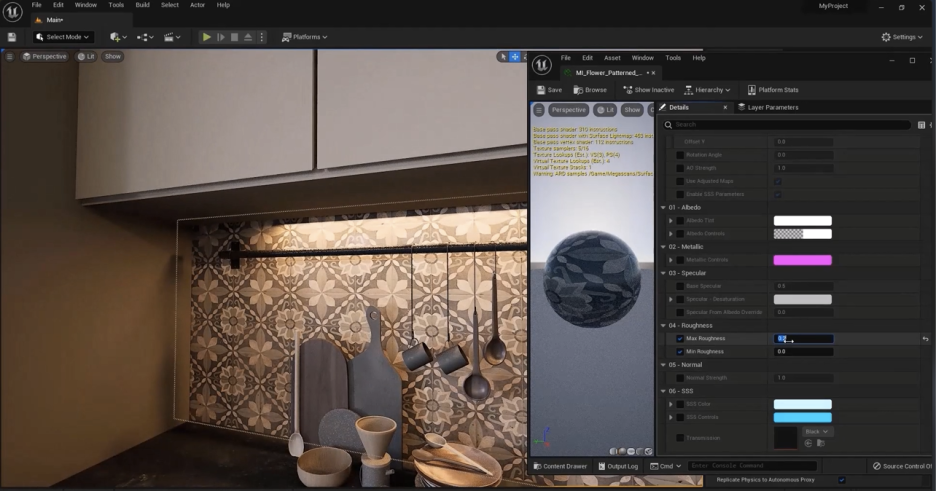Open the Black texture dropdown for Transmission
Viewport: 936px width, 491px height.
(817, 432)
